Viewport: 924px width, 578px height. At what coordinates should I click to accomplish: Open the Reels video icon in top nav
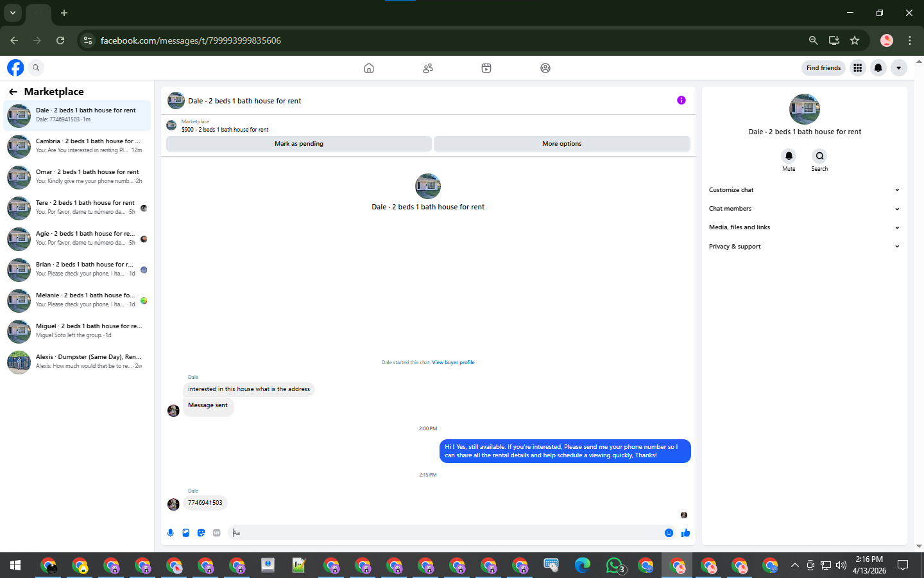486,68
